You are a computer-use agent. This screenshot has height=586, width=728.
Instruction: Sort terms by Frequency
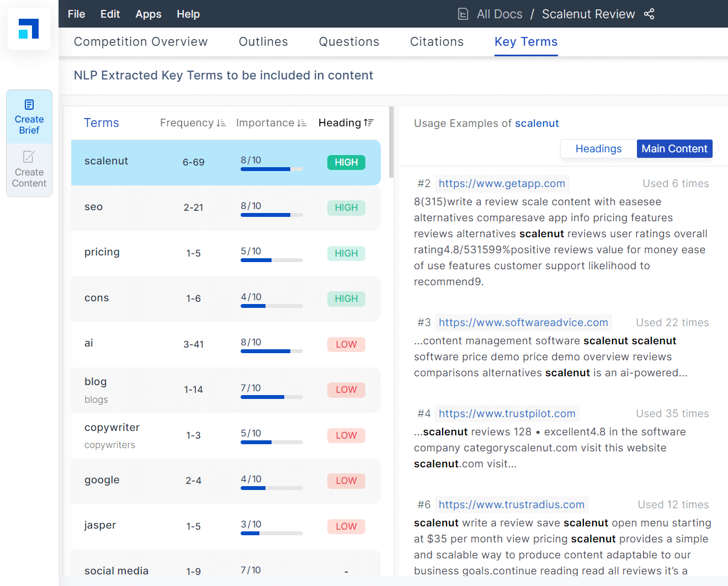pos(193,123)
